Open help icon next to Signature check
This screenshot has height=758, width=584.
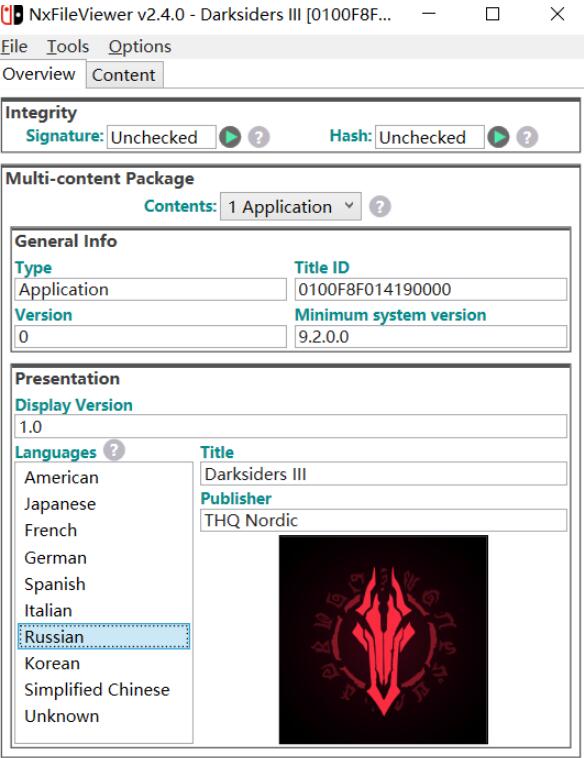pyautogui.click(x=259, y=137)
